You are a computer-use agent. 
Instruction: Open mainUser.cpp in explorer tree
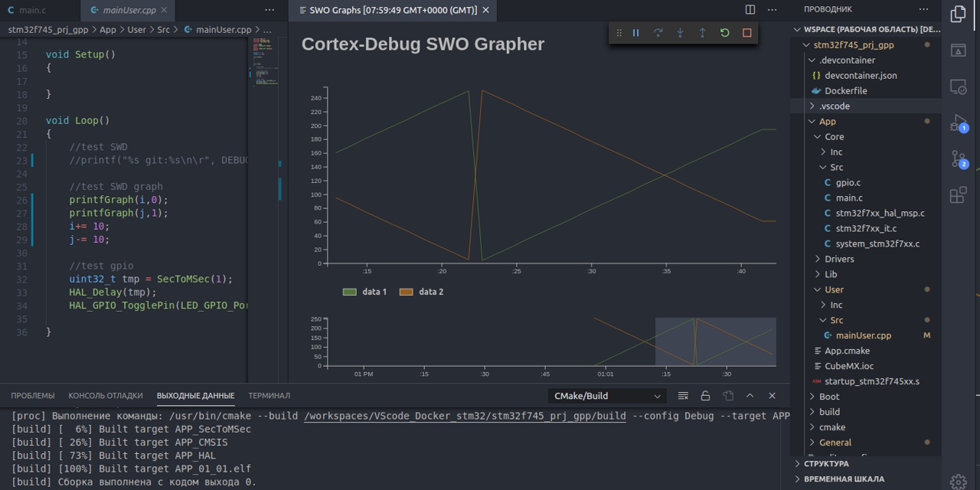(x=866, y=335)
